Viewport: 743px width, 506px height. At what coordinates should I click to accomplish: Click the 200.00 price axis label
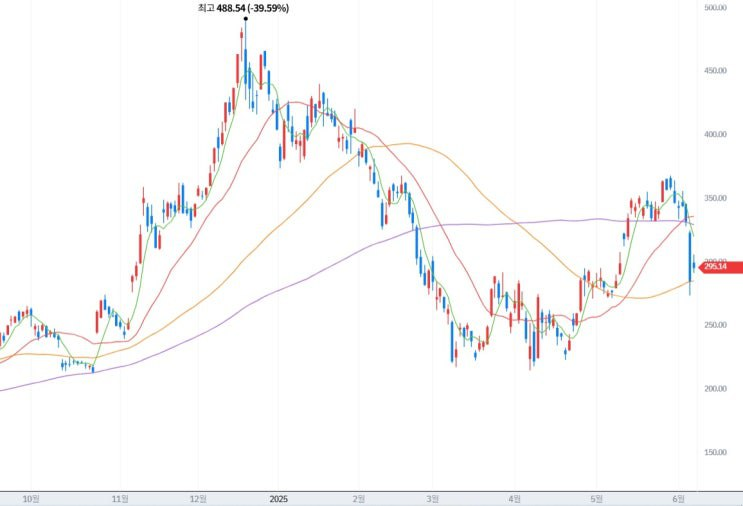(716, 389)
